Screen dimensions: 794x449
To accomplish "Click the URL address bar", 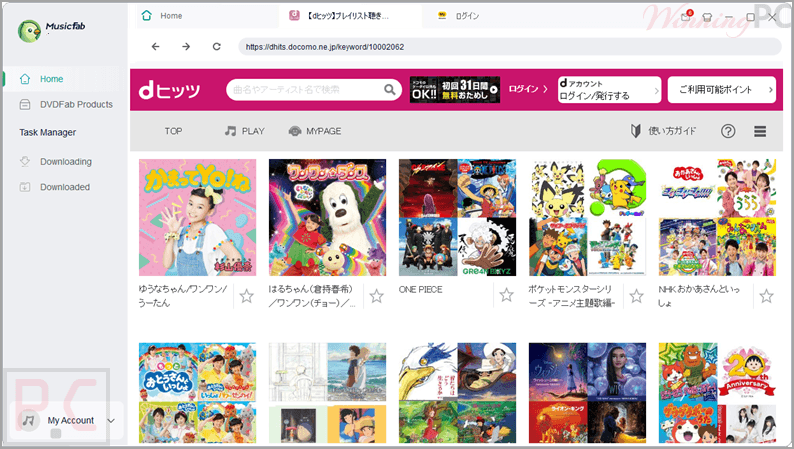I will (x=509, y=47).
